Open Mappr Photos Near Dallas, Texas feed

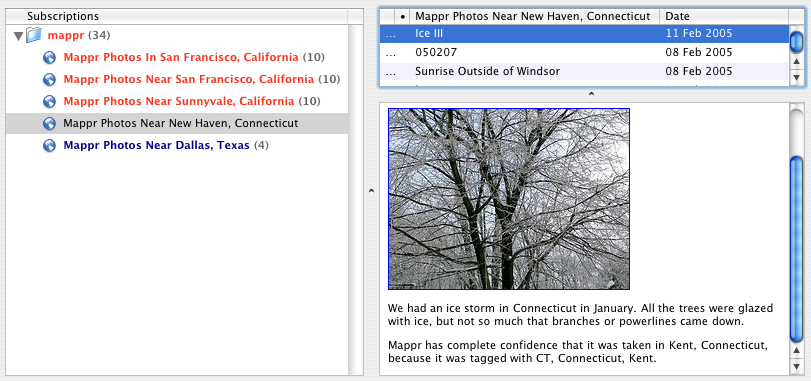[x=156, y=146]
